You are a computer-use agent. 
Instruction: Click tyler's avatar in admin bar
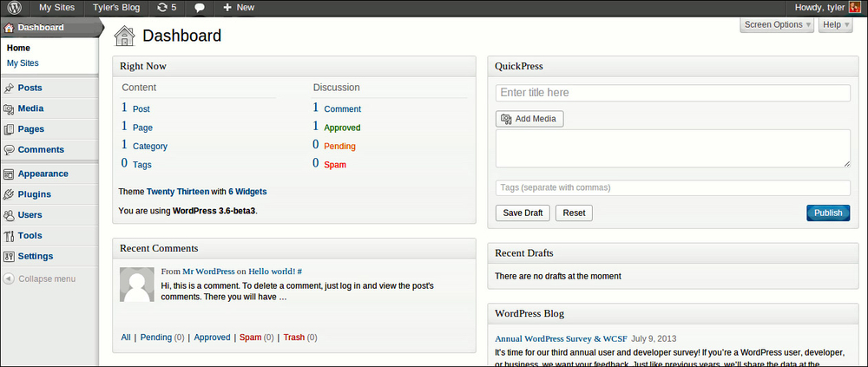click(854, 8)
